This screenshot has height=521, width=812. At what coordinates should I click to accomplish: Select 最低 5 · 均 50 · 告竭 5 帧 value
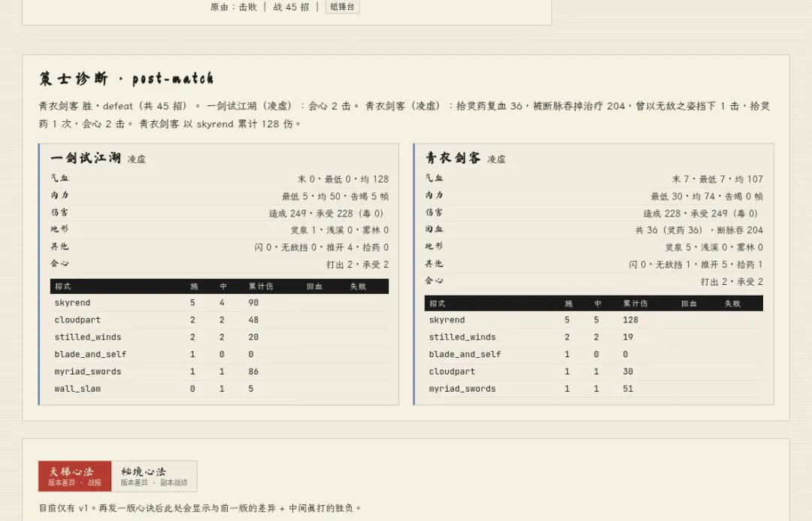(335, 196)
